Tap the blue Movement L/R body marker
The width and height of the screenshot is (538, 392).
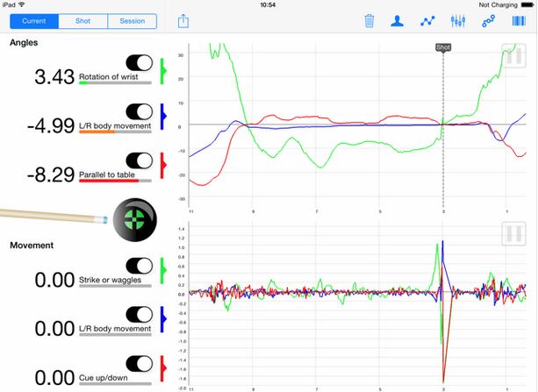pyautogui.click(x=163, y=319)
